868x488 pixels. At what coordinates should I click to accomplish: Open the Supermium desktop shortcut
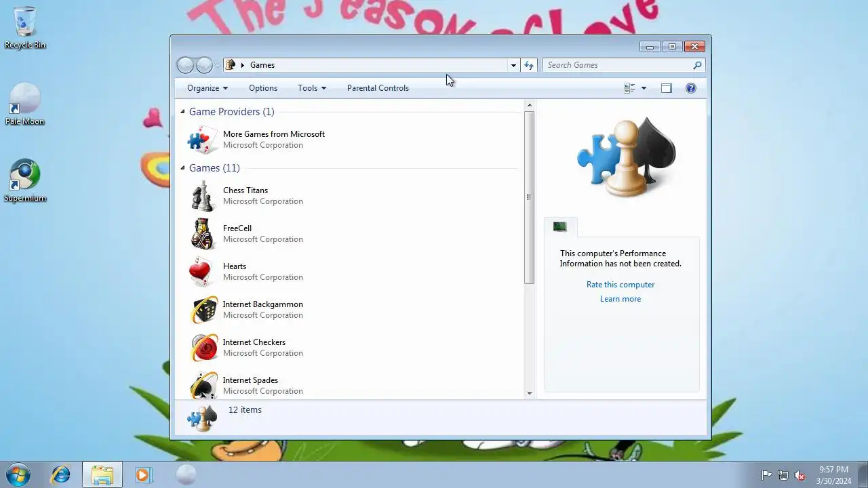(x=25, y=181)
